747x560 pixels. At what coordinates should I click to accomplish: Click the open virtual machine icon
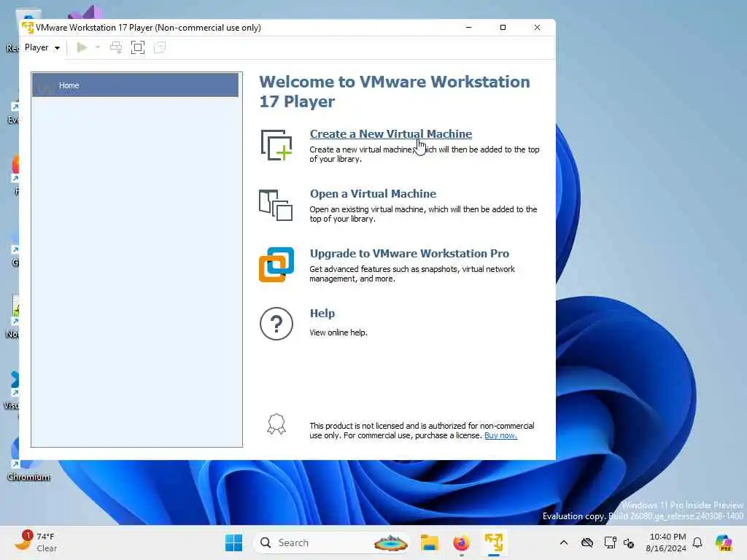pos(276,205)
